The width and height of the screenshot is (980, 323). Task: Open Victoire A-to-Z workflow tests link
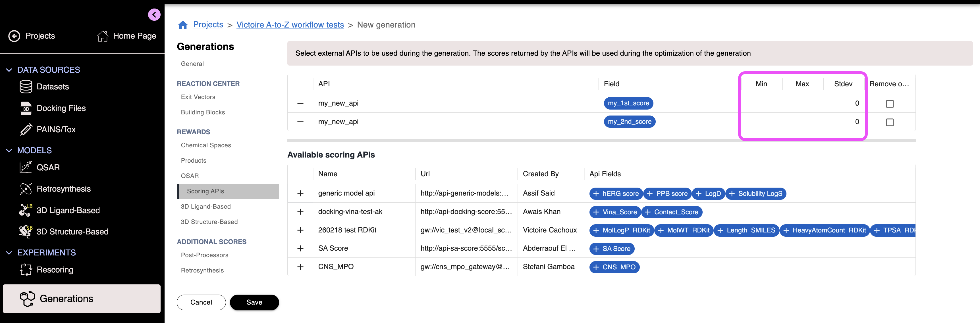click(x=290, y=25)
